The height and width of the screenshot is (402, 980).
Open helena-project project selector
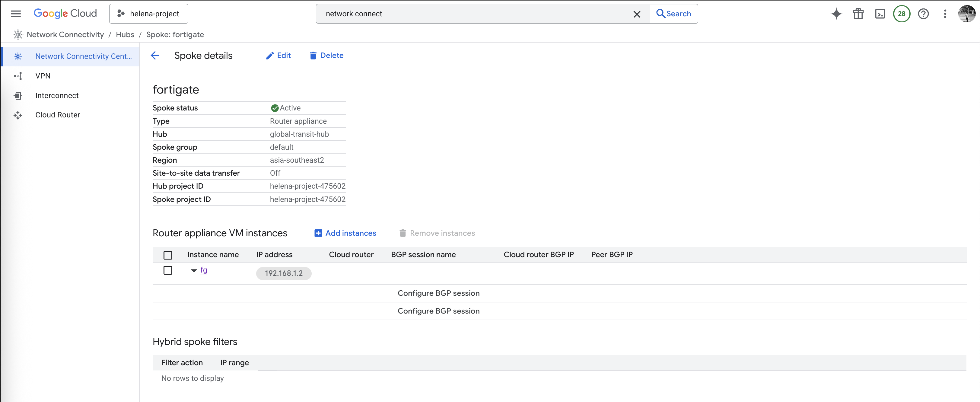(148, 14)
